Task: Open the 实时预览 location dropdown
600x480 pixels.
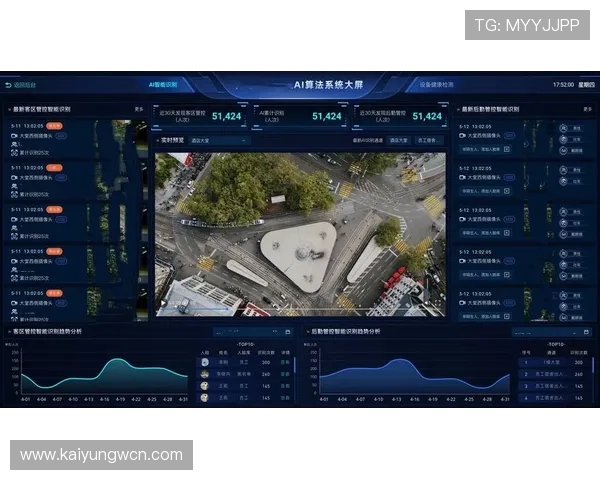Action: (219, 140)
